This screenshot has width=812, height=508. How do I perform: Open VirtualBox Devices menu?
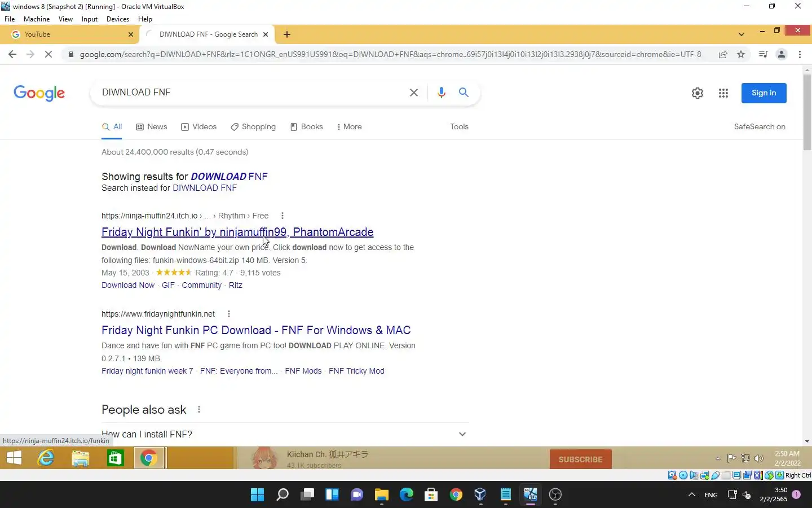(118, 19)
